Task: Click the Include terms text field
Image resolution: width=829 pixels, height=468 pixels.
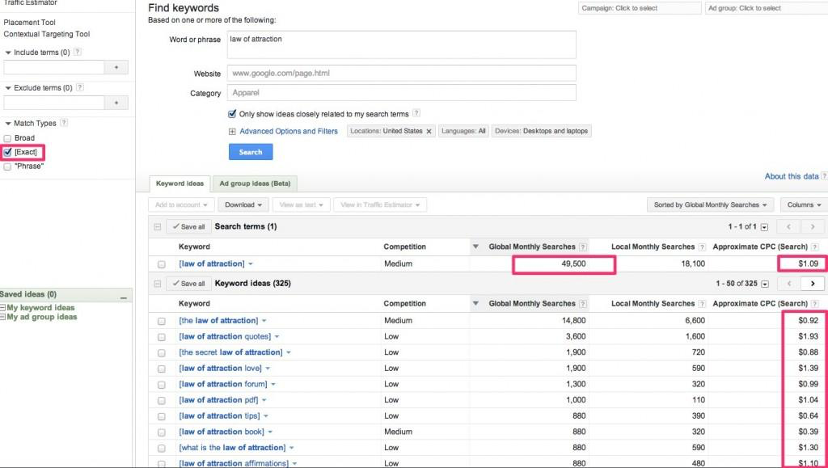Action: coord(54,68)
